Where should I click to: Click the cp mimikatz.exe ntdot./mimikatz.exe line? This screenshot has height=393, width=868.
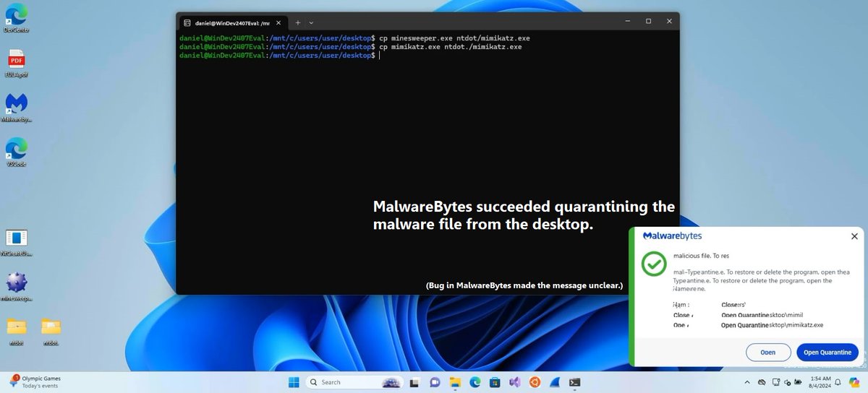pos(351,46)
